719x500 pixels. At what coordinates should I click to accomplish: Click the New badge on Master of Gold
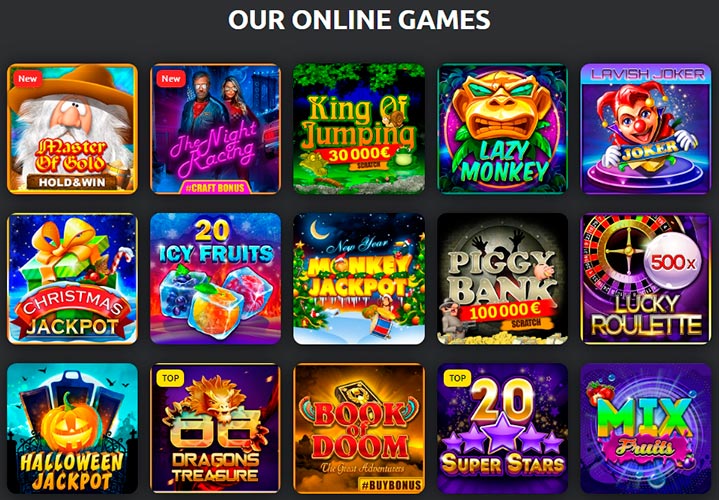coord(28,78)
